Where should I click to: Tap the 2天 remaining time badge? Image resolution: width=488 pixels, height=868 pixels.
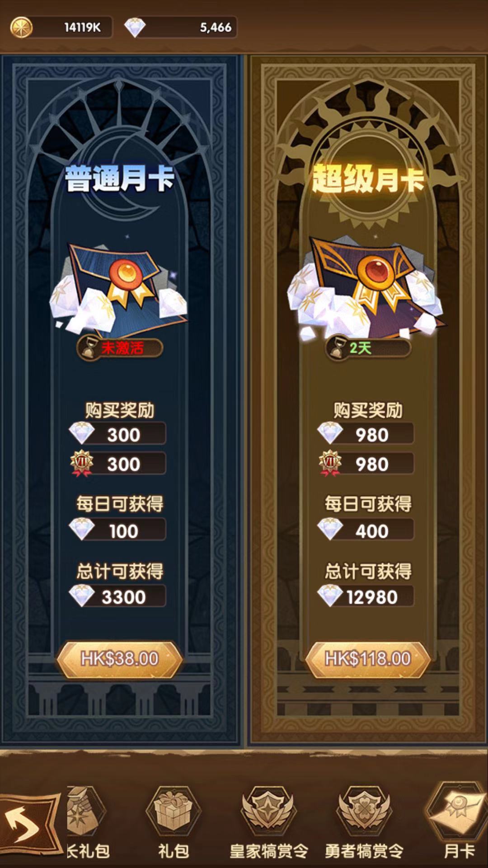[x=368, y=348]
